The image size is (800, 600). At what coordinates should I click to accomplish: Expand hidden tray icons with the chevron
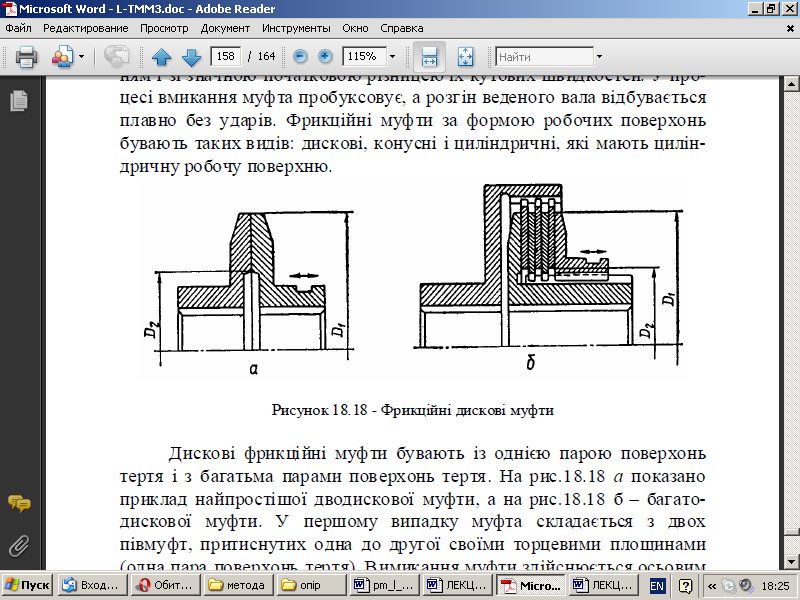(x=712, y=586)
